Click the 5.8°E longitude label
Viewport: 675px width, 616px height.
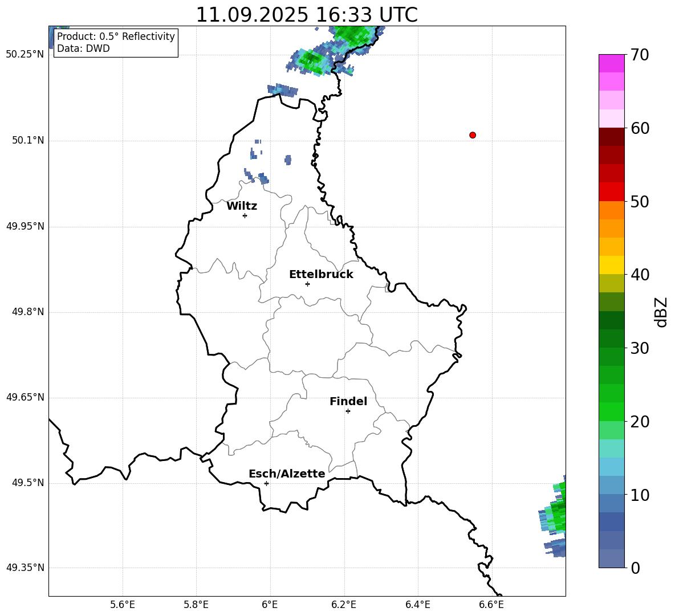196,605
